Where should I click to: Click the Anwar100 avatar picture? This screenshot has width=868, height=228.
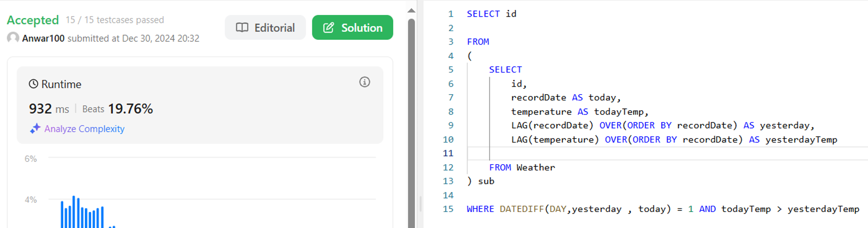coord(13,38)
